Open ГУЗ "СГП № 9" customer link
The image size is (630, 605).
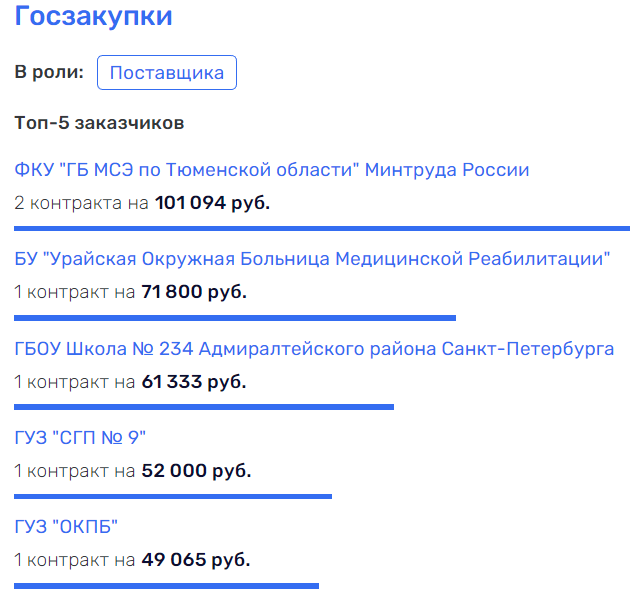pos(80,437)
